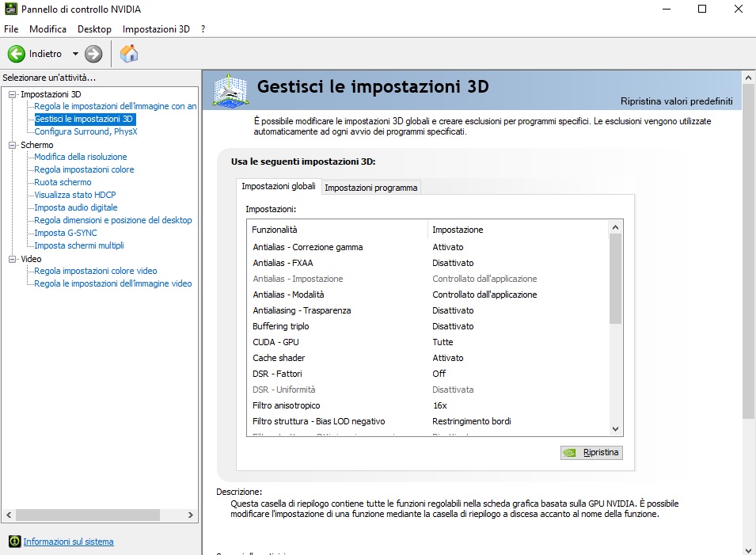Click the Restringimento bordi setting value

(472, 421)
